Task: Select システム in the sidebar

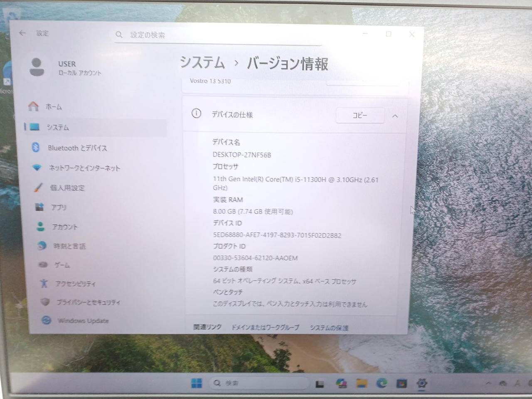Action: click(x=57, y=128)
